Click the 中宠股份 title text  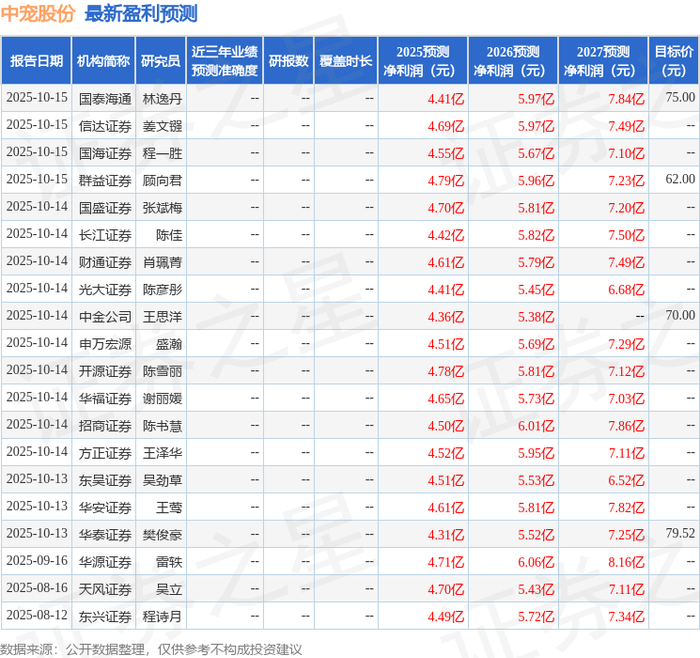pos(38,13)
